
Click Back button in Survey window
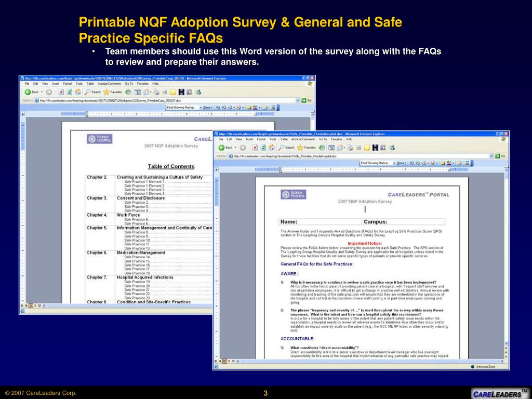(31, 92)
